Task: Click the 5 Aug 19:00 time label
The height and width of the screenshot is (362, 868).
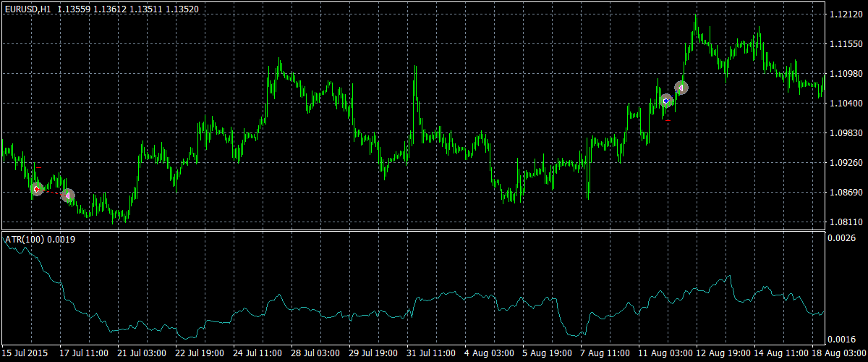Action: (547, 353)
